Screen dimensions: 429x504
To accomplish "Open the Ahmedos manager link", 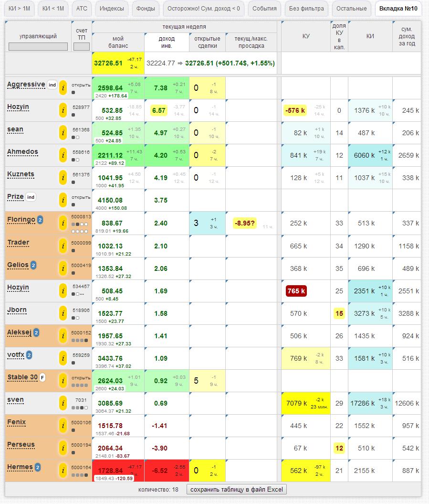I will pyautogui.click(x=22, y=152).
